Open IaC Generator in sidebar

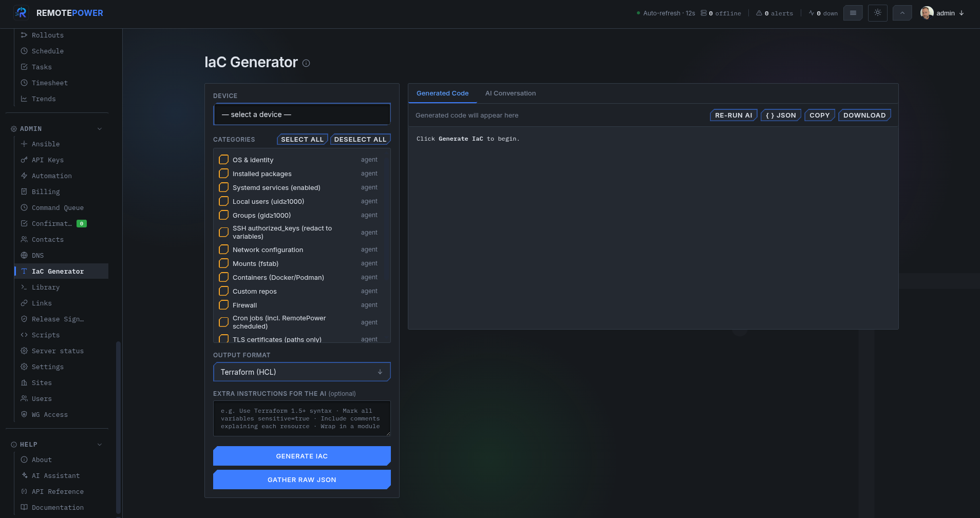(x=62, y=271)
